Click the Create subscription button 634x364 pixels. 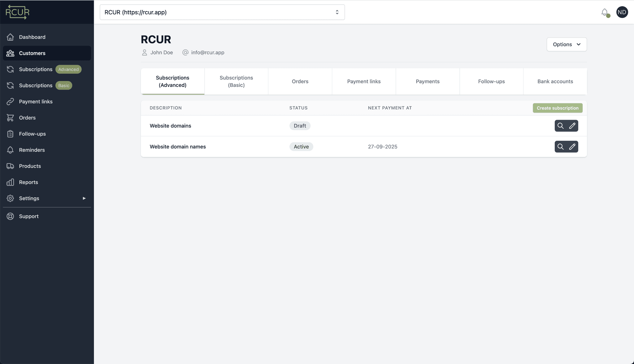[x=557, y=108]
